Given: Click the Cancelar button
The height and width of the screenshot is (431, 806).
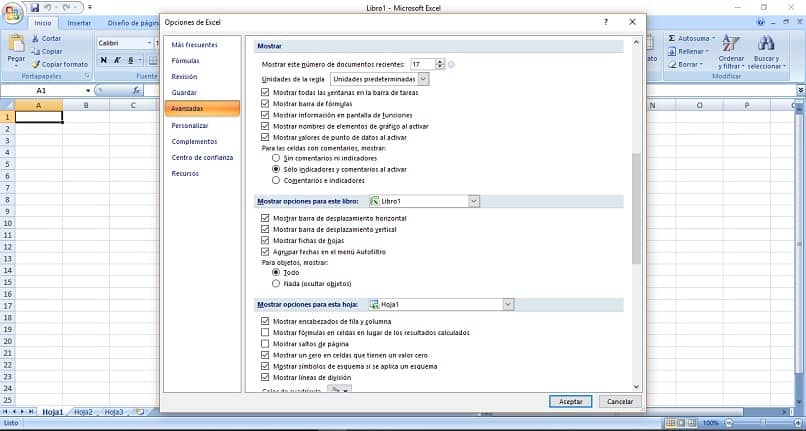Looking at the screenshot, I should 620,402.
